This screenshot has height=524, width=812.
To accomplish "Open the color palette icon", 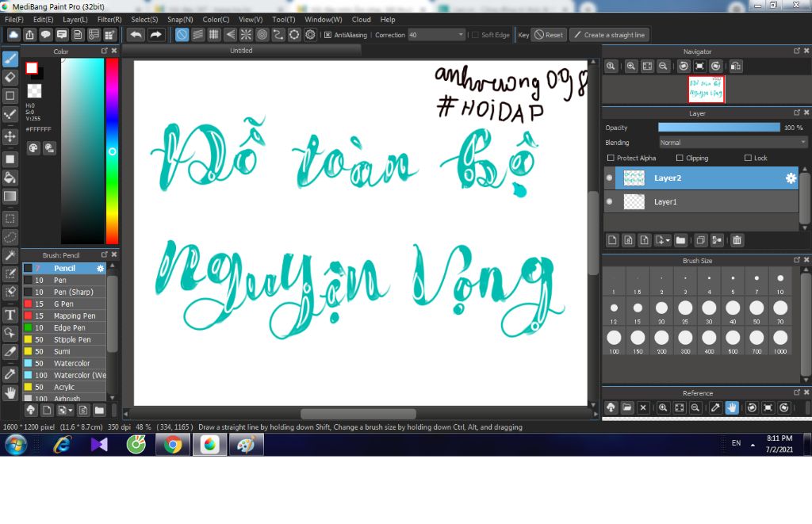I will (33, 148).
